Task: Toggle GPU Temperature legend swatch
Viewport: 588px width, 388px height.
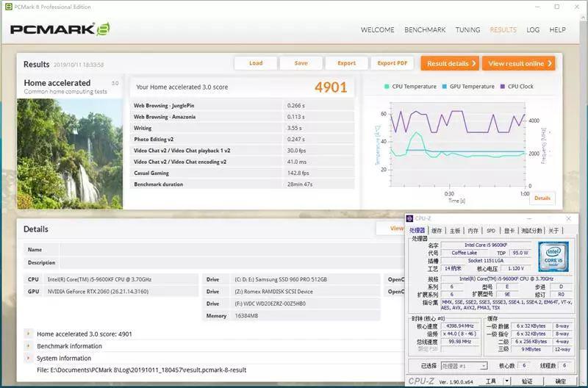Action: pyautogui.click(x=445, y=87)
